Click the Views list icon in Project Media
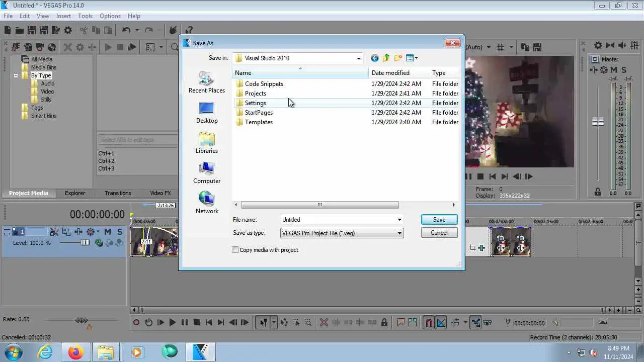The height and width of the screenshot is (362, 644). (x=150, y=47)
